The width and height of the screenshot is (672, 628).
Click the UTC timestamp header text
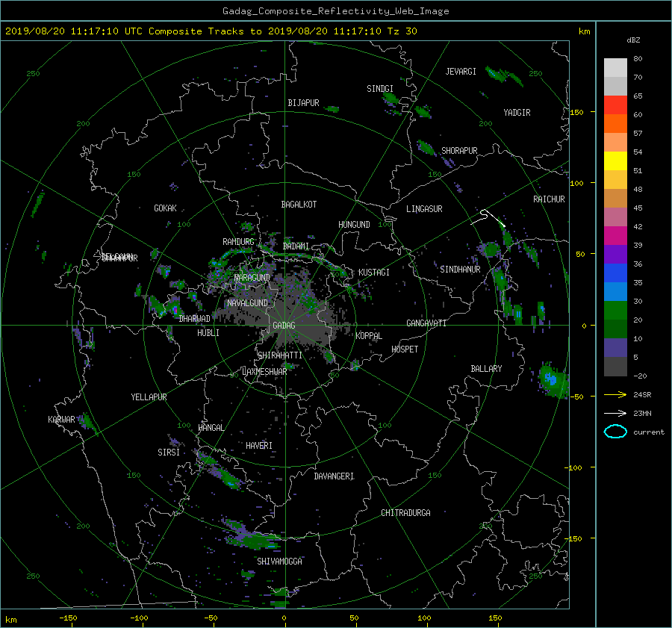211,31
